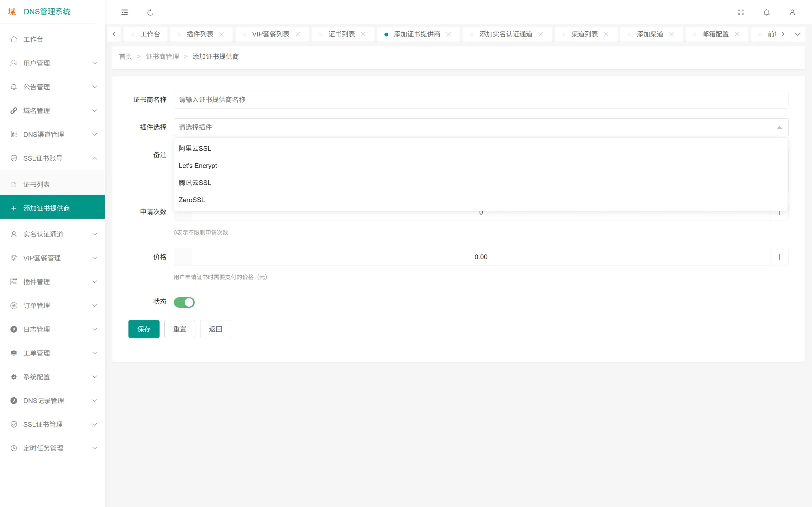Click the user avatar icon at top right
The width and height of the screenshot is (812, 507).
coord(792,12)
